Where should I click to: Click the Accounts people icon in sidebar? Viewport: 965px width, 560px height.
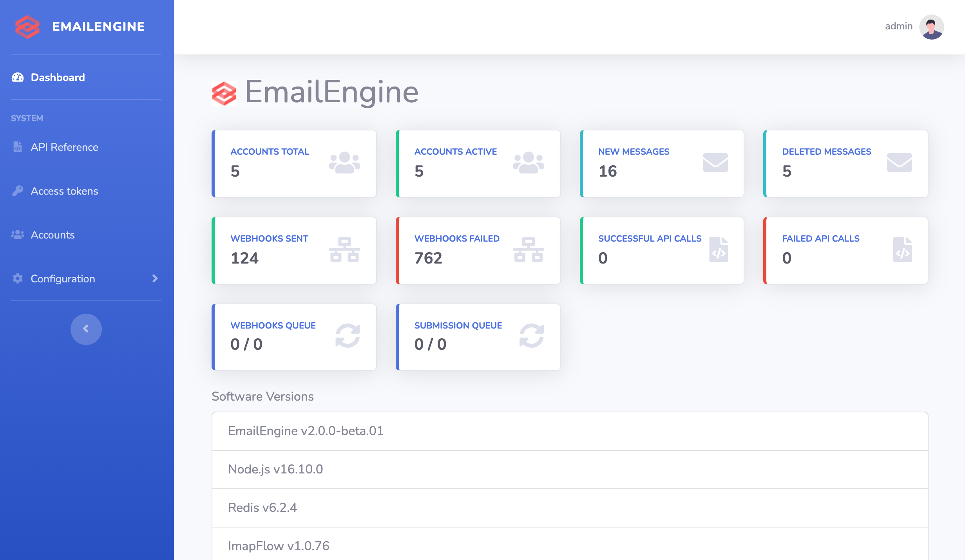point(18,235)
